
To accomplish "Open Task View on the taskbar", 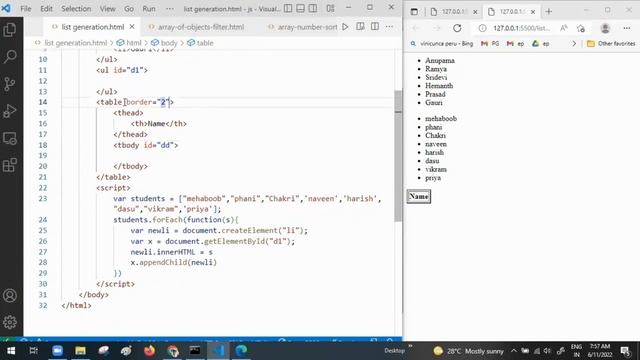I will click(33, 351).
